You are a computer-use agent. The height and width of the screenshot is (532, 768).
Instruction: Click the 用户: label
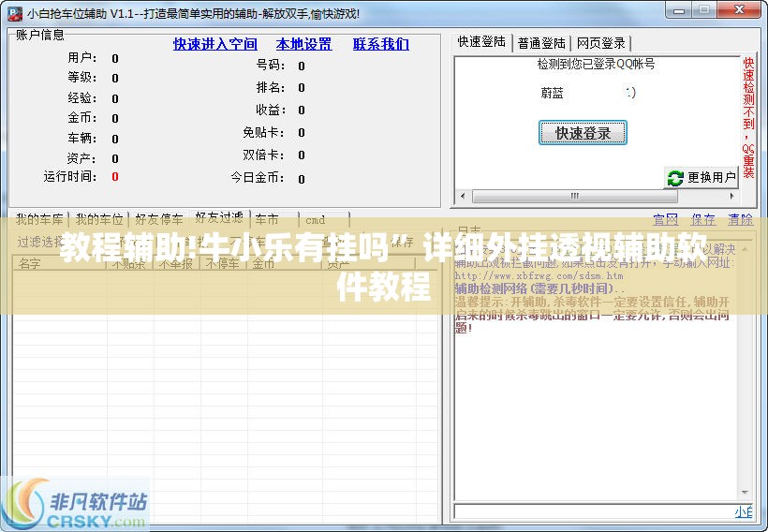pos(82,58)
